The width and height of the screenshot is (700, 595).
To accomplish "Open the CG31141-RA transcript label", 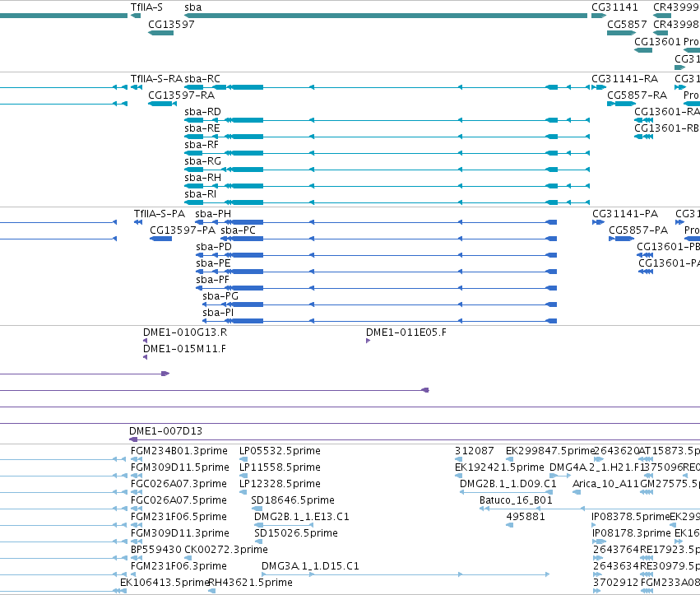I will pyautogui.click(x=624, y=79).
